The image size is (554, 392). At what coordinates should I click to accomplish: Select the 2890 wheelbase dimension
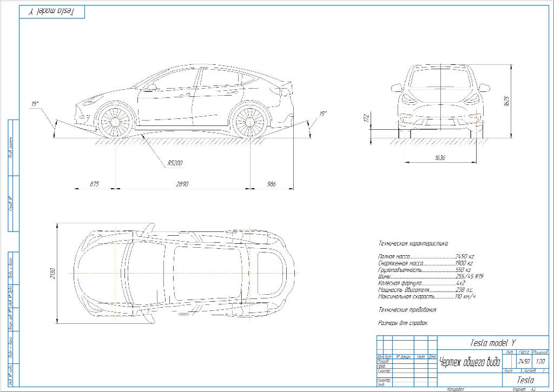point(182,184)
